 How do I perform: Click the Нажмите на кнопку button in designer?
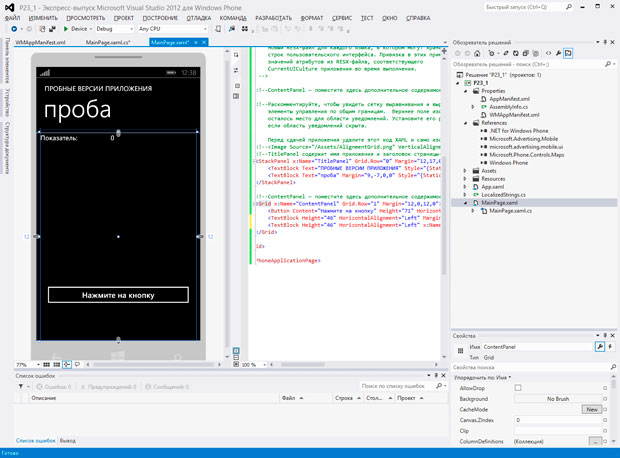click(x=118, y=295)
